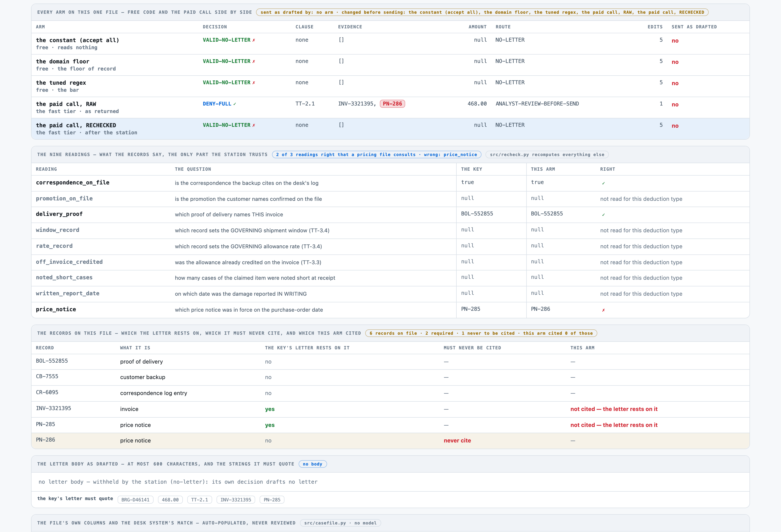781x532 pixels.
Task: Click the BRG-D46141 quote chip
Action: tap(135, 500)
